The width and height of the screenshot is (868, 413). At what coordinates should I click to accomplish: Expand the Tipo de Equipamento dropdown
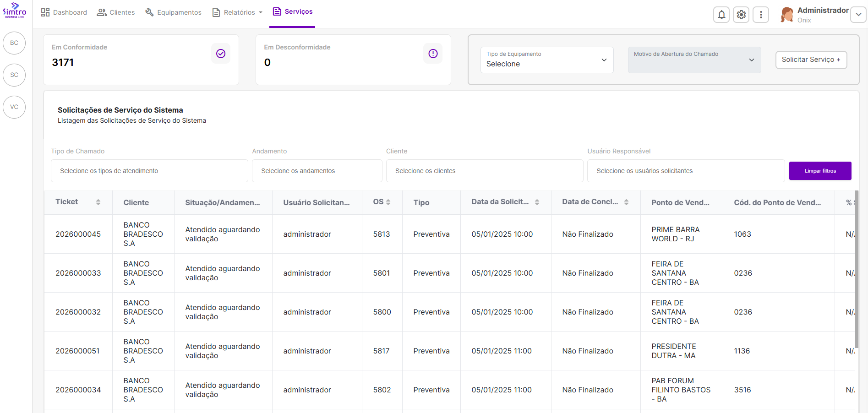click(546, 60)
